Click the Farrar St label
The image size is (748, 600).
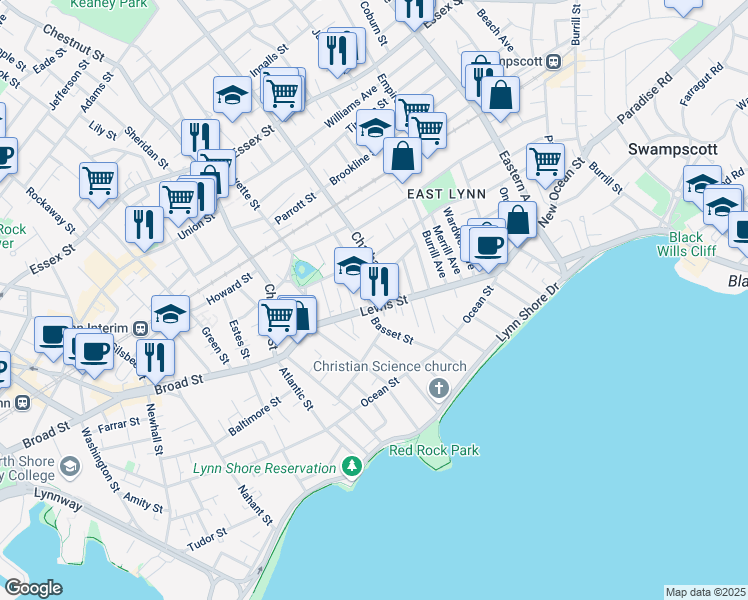click(x=119, y=425)
